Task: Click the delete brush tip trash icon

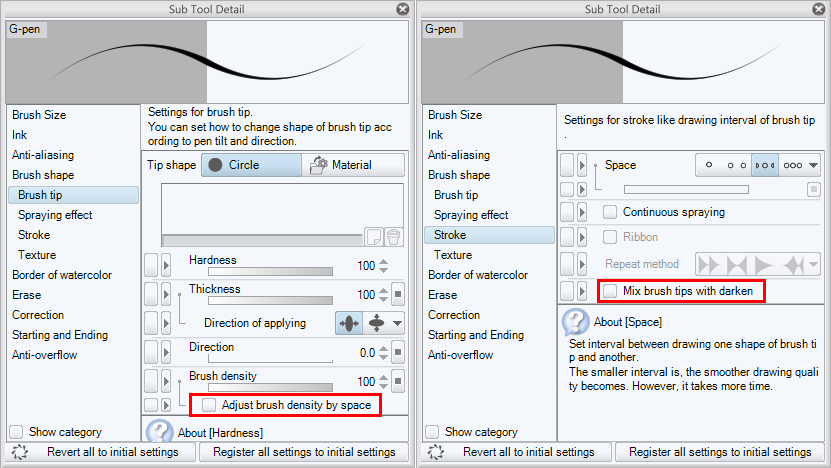Action: point(394,237)
